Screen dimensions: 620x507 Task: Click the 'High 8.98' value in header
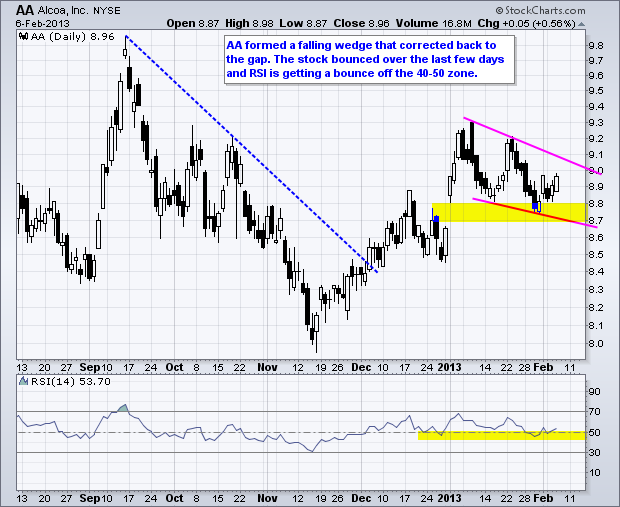coord(249,24)
